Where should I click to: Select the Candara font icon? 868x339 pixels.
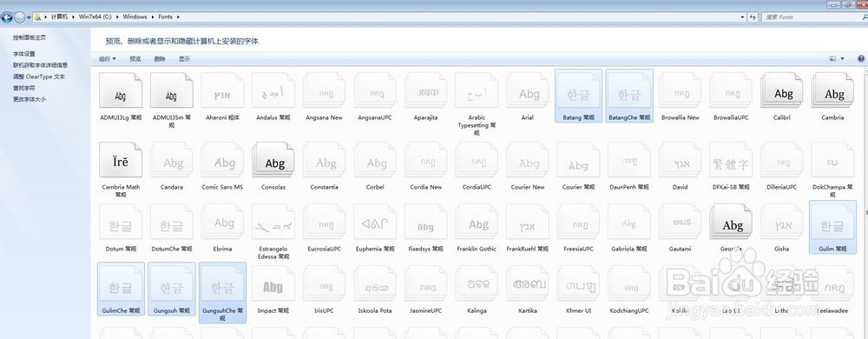[172, 160]
